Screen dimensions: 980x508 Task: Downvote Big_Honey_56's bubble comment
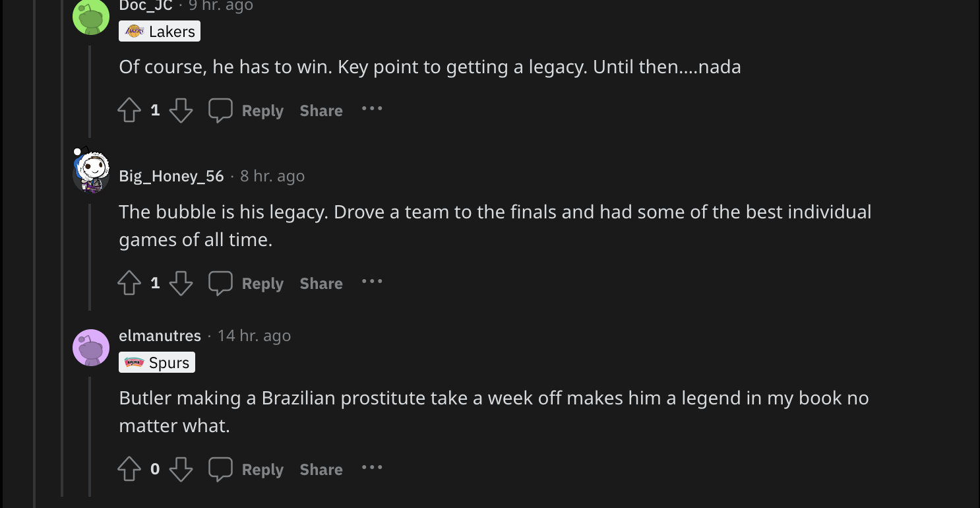(181, 283)
